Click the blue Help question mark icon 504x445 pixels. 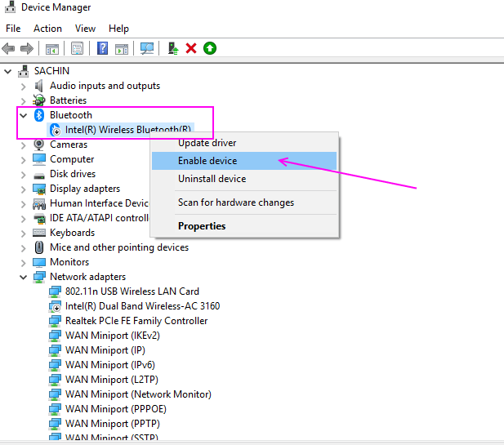[102, 48]
